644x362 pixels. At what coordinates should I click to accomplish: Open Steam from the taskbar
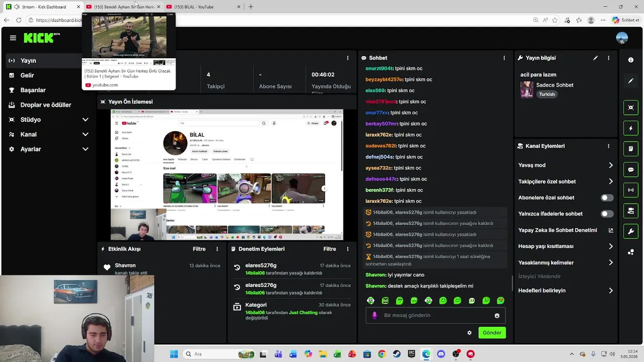coord(396,354)
